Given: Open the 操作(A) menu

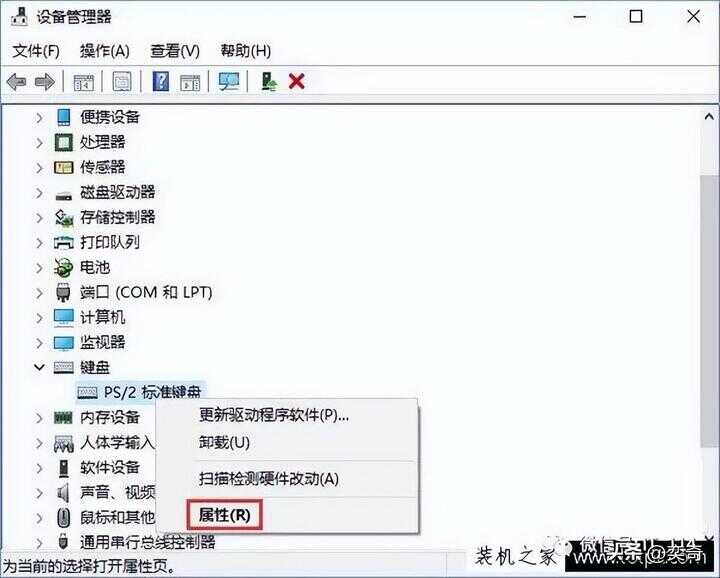Looking at the screenshot, I should [104, 51].
